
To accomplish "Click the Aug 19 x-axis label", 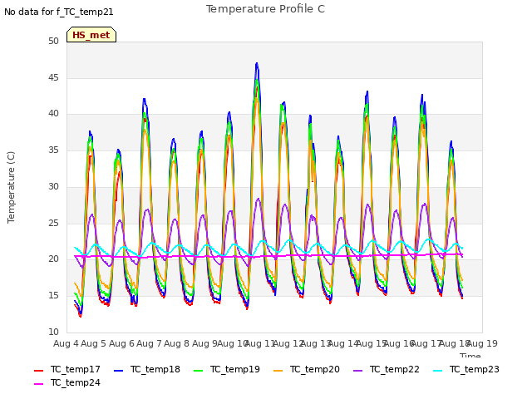I will (x=482, y=343).
